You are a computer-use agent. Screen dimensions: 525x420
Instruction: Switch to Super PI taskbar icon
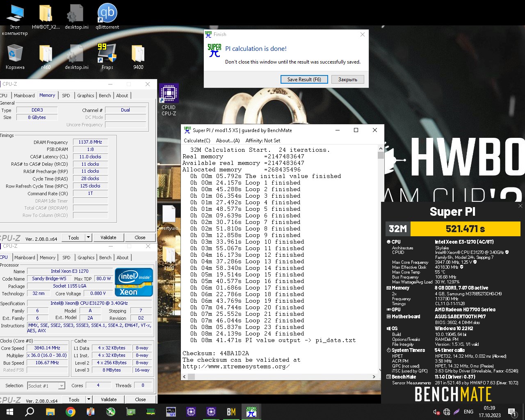tap(251, 412)
